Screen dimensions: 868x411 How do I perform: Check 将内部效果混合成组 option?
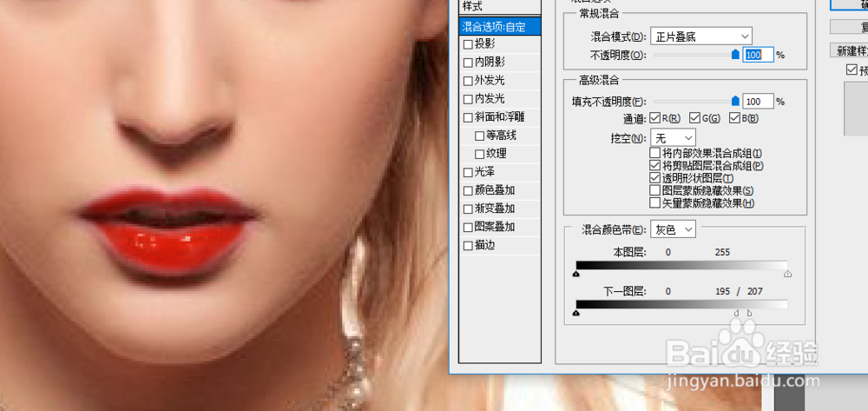654,153
